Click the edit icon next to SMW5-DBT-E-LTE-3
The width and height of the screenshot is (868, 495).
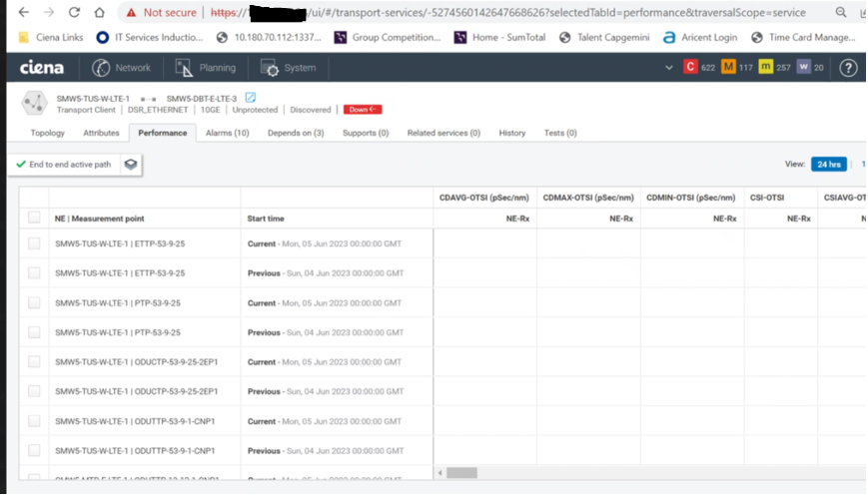[x=251, y=98]
